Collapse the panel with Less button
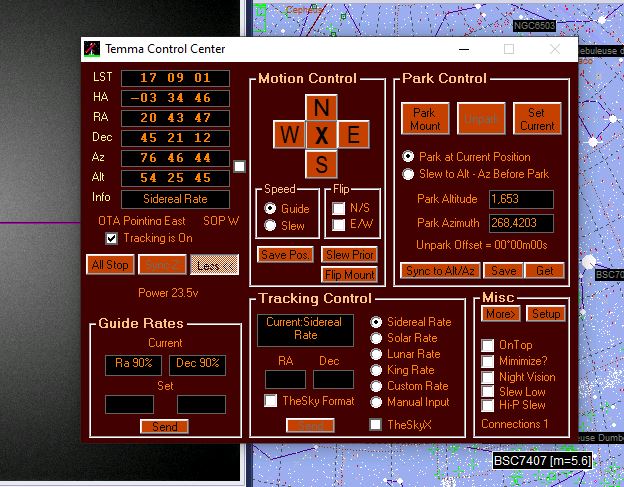This screenshot has height=487, width=624. [x=214, y=265]
